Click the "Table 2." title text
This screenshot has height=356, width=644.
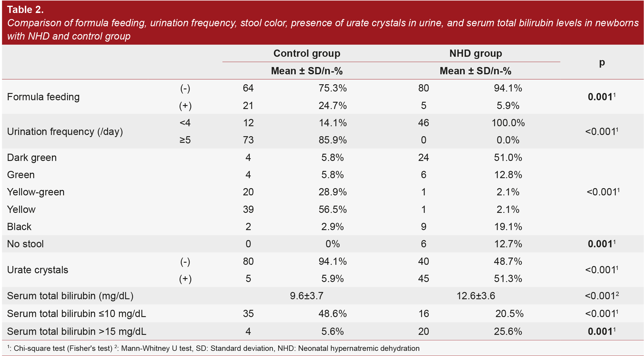tap(25, 10)
